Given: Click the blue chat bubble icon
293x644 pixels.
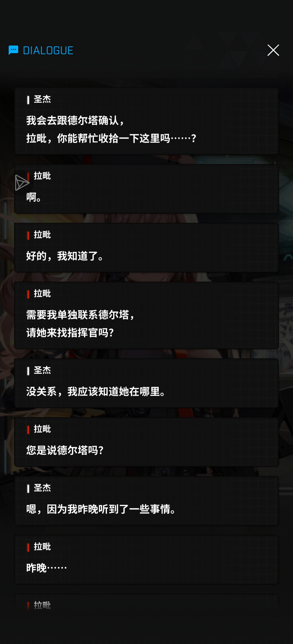Looking at the screenshot, I should 13,50.
